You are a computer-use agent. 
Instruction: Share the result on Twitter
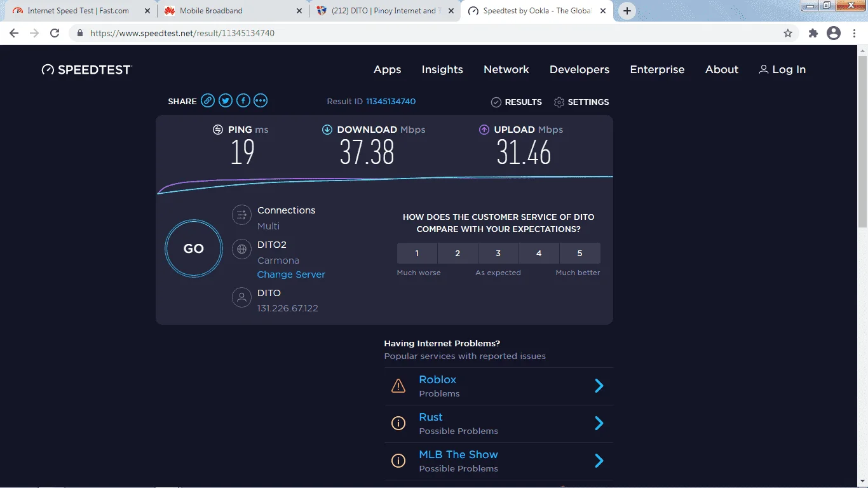click(226, 100)
